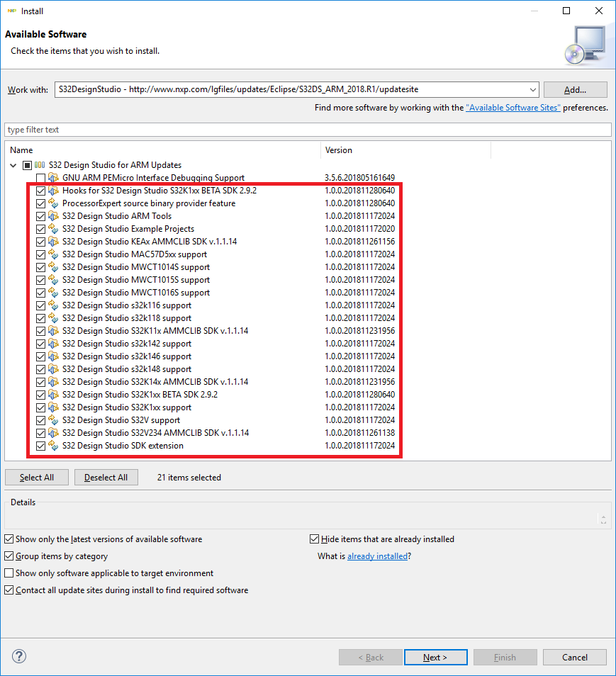Click version 1.0.0.201811172020
This screenshot has width=616, height=676.
359,228
